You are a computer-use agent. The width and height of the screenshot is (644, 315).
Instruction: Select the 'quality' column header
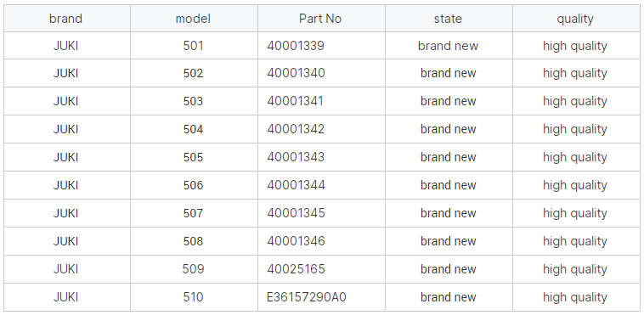576,19
